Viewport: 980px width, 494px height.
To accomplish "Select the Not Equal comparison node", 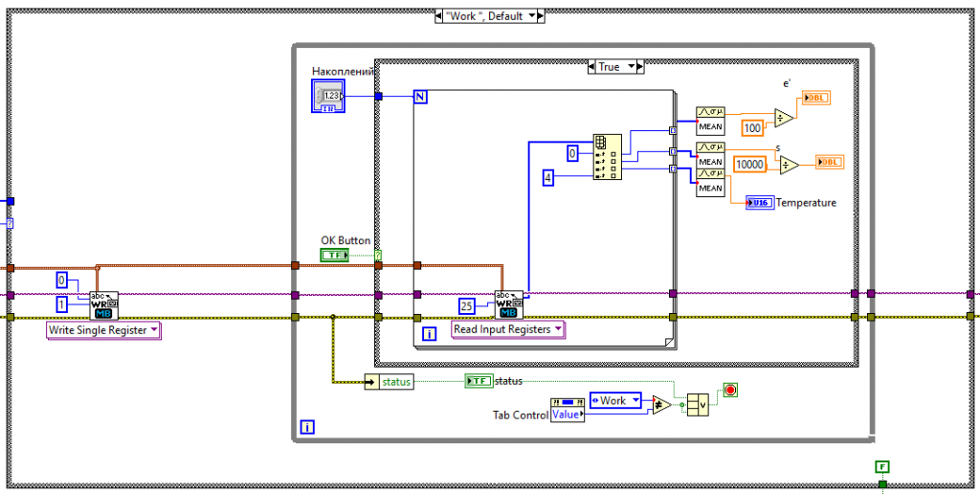I will (x=661, y=405).
